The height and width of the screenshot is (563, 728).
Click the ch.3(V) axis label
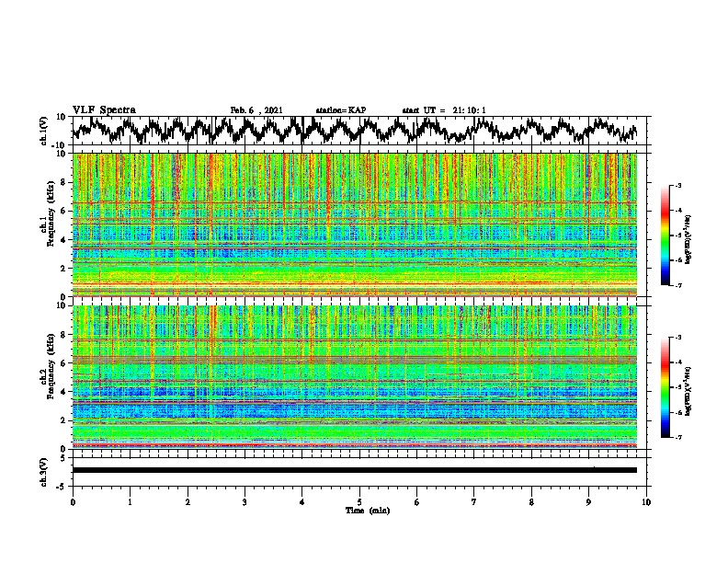point(43,472)
